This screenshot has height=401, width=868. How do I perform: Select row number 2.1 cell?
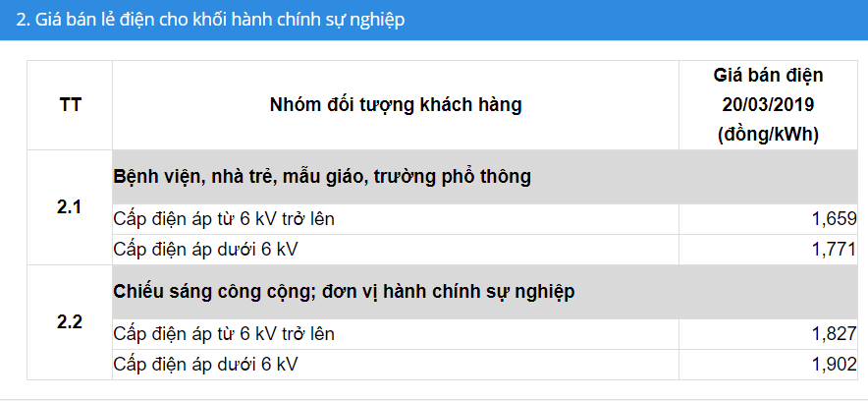[70, 207]
